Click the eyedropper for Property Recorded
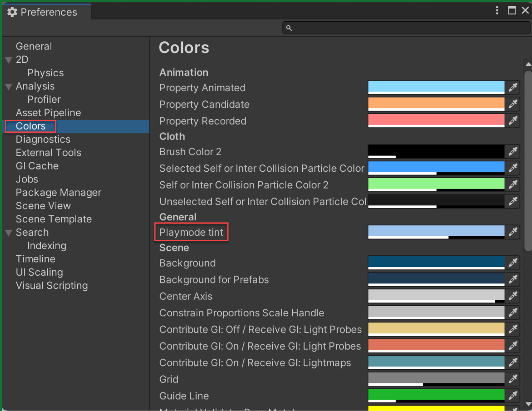Image resolution: width=532 pixels, height=411 pixels. pos(512,121)
